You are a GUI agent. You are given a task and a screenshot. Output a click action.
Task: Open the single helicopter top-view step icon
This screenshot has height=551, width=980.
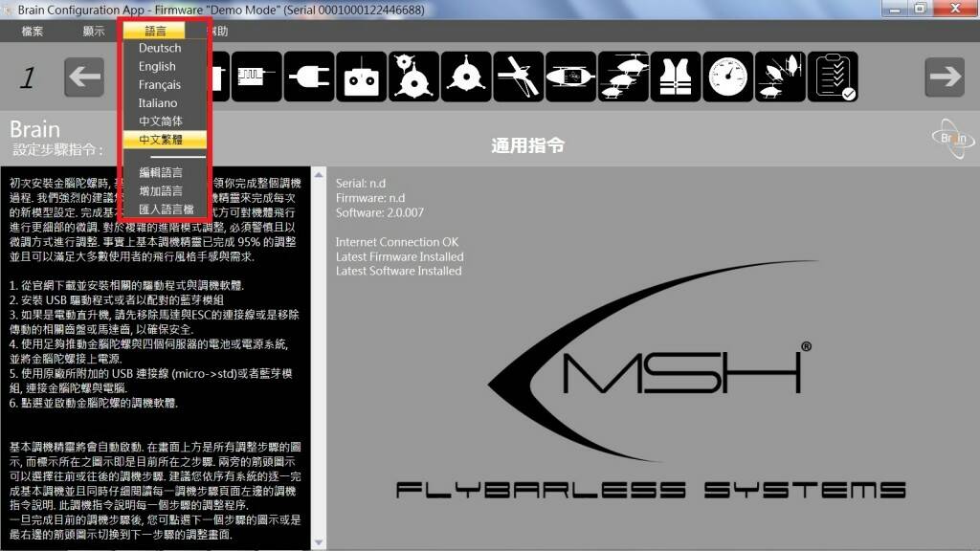pyautogui.click(x=571, y=77)
